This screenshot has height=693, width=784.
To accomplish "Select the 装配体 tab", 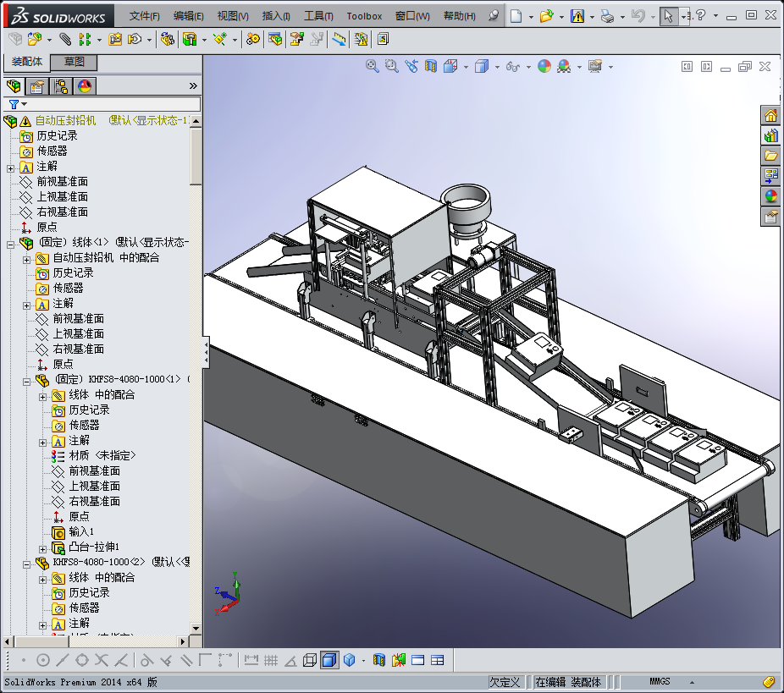I will (x=27, y=62).
